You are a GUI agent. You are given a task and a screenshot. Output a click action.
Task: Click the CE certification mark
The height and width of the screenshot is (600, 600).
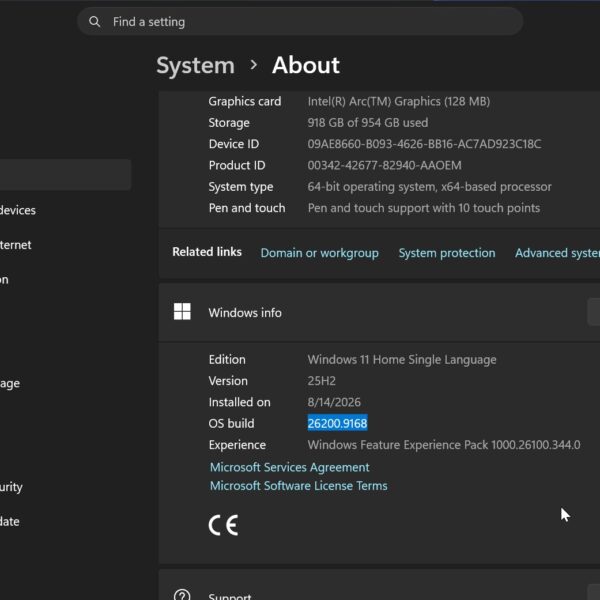pos(223,525)
